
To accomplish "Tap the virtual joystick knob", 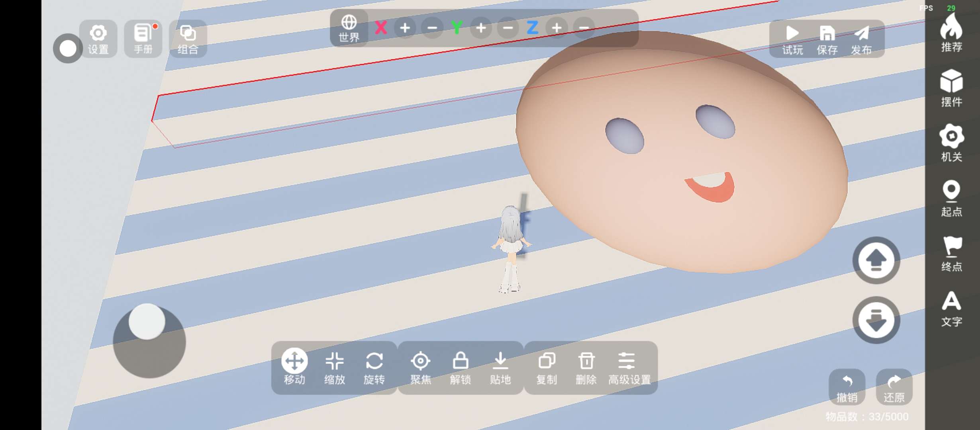I will click(147, 321).
